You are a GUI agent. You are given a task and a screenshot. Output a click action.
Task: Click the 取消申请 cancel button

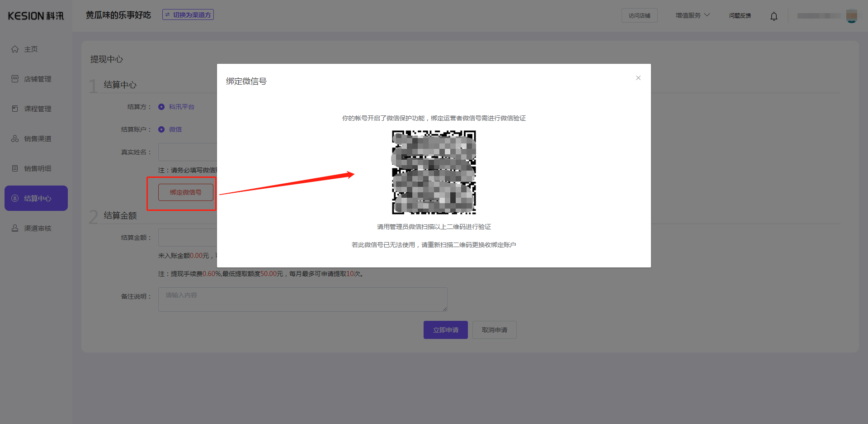pyautogui.click(x=494, y=330)
